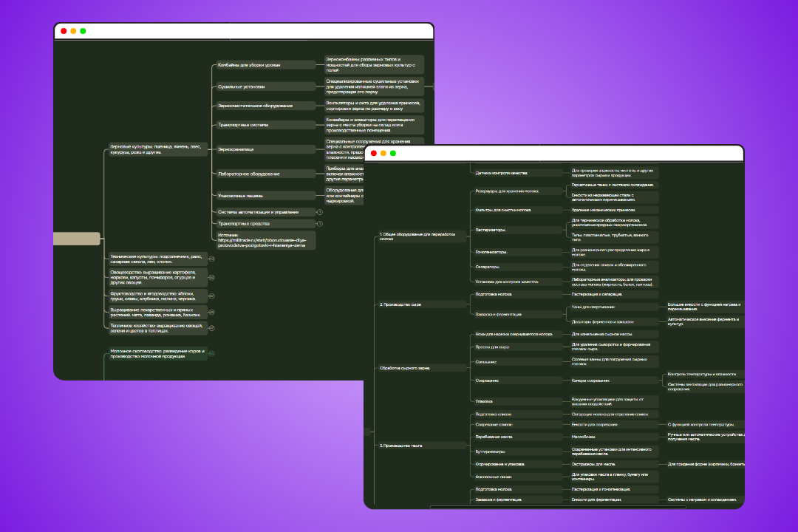Select the Маслобойки node

pos(614,437)
